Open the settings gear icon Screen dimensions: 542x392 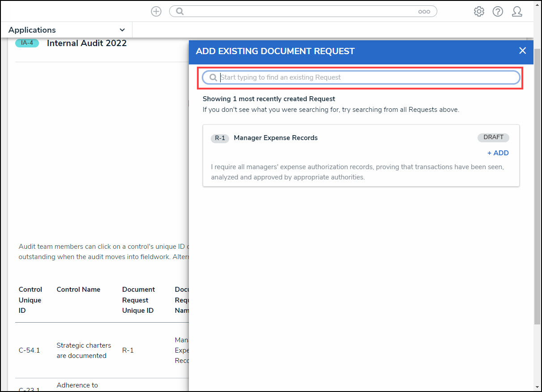tap(479, 12)
